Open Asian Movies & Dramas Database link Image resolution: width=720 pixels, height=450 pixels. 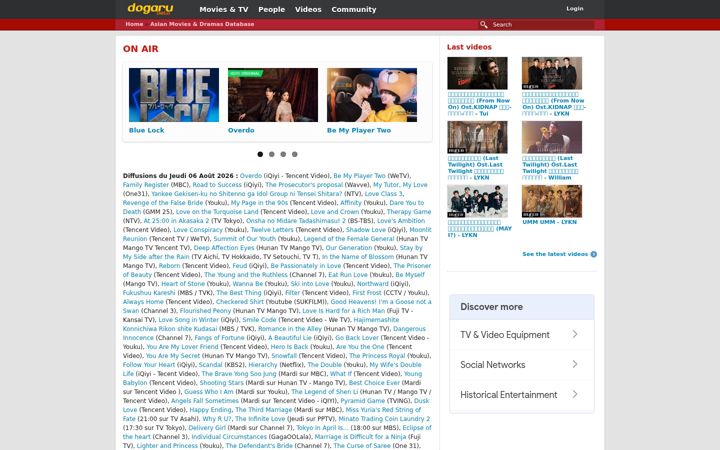(202, 24)
